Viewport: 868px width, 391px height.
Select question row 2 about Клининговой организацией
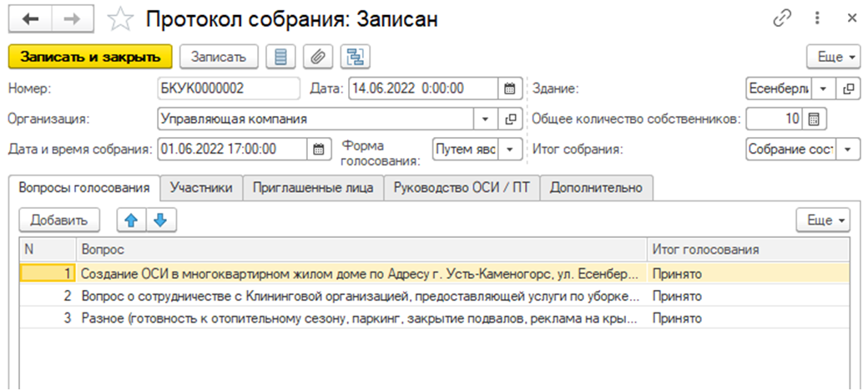point(359,296)
